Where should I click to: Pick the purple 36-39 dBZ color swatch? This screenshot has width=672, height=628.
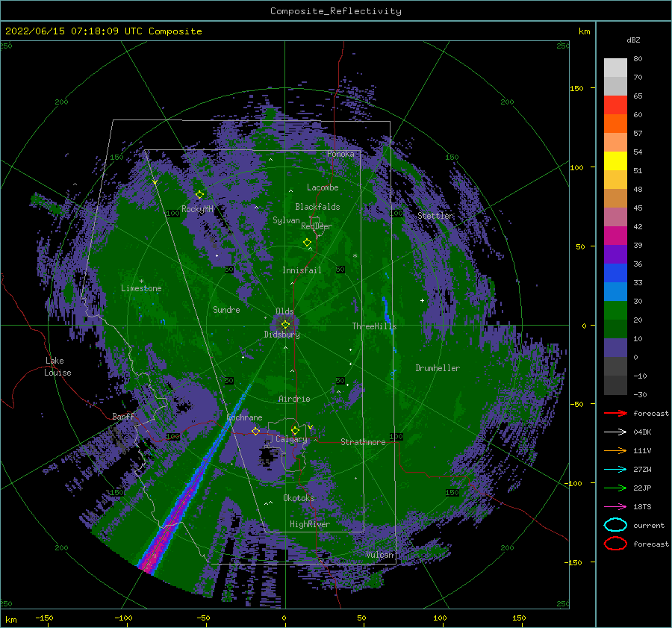(x=615, y=255)
